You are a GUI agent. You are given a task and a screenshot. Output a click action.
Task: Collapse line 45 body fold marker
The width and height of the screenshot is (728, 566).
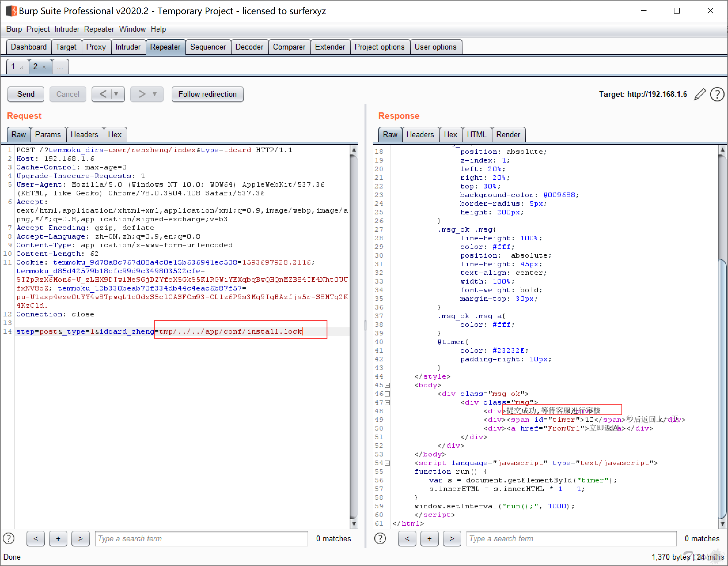pyautogui.click(x=388, y=385)
